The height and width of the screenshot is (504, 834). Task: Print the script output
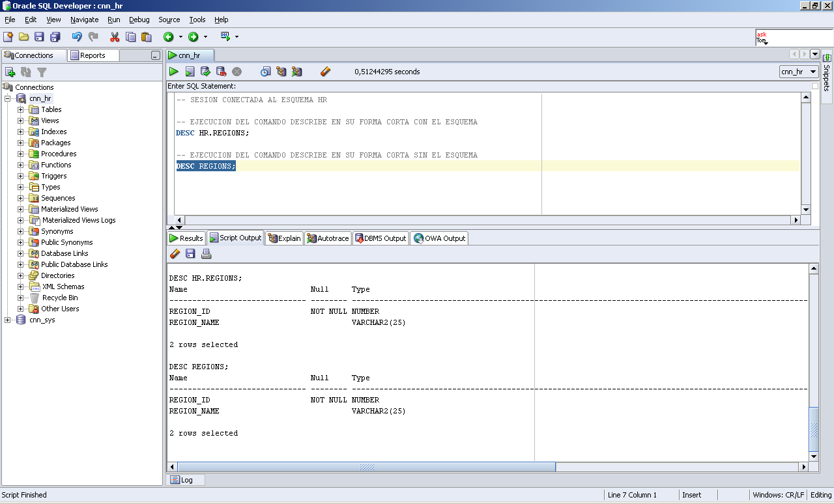[207, 254]
